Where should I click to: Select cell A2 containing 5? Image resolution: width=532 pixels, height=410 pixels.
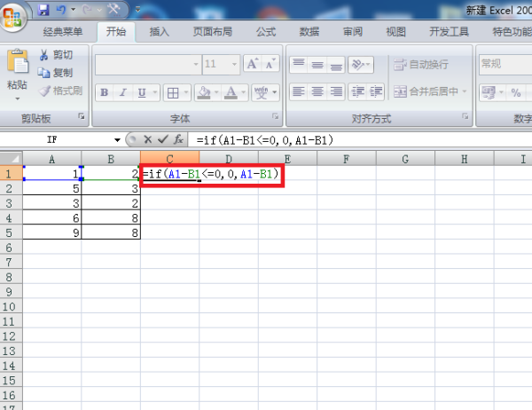click(x=52, y=188)
